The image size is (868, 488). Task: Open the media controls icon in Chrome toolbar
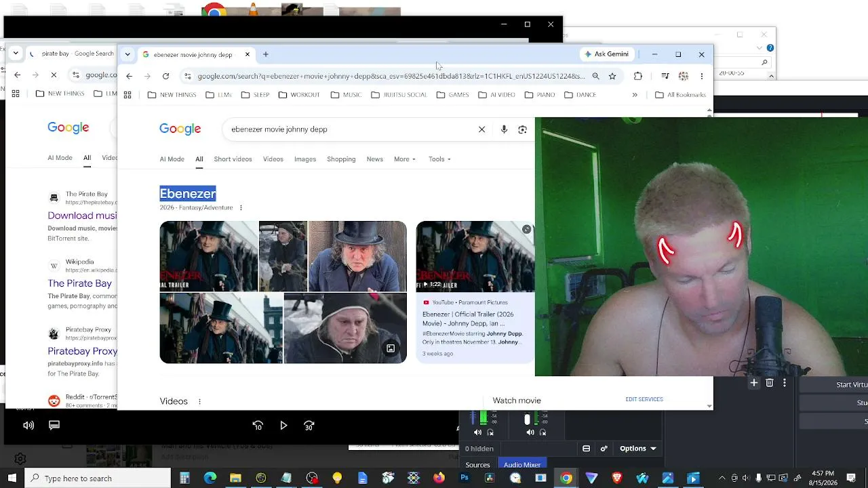point(665,76)
